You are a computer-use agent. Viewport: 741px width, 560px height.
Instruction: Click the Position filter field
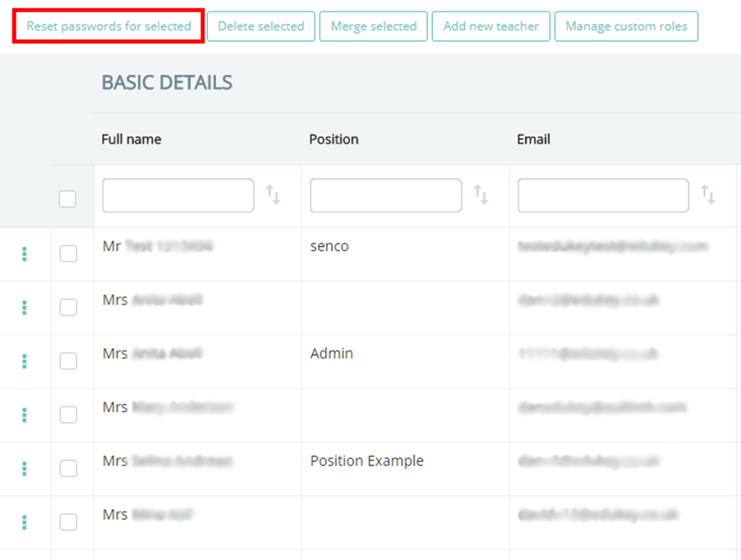[x=385, y=195]
